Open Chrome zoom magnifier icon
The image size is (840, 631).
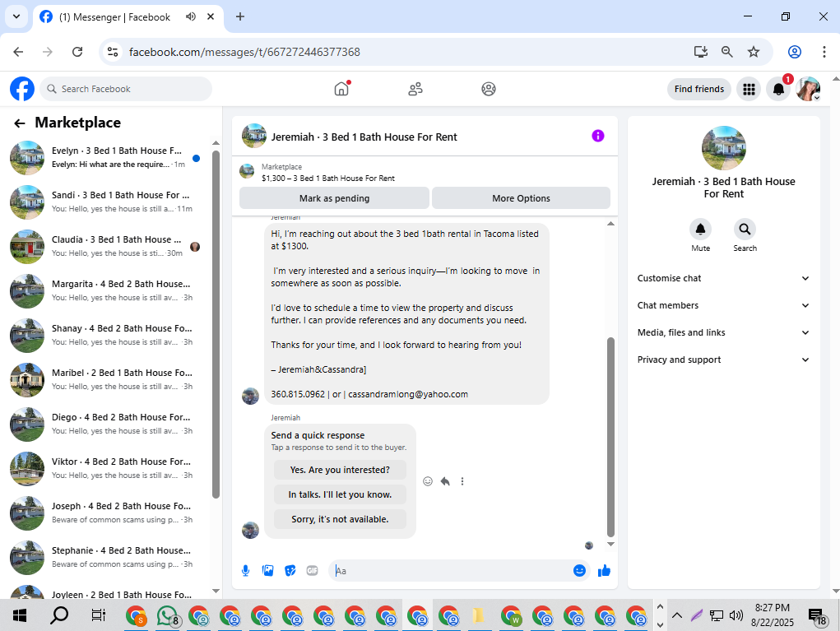(x=727, y=52)
